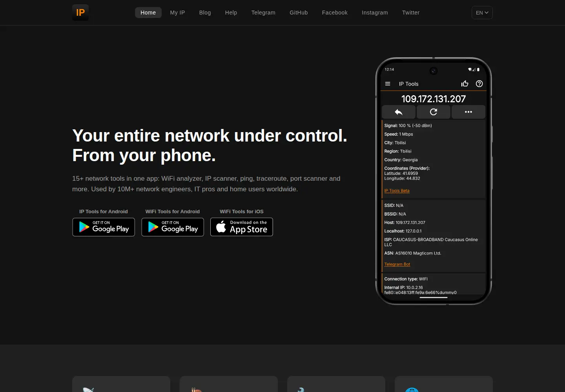
Task: Click the 'ASN: AS16010 Magticom Ltd.' row
Action: point(413,253)
